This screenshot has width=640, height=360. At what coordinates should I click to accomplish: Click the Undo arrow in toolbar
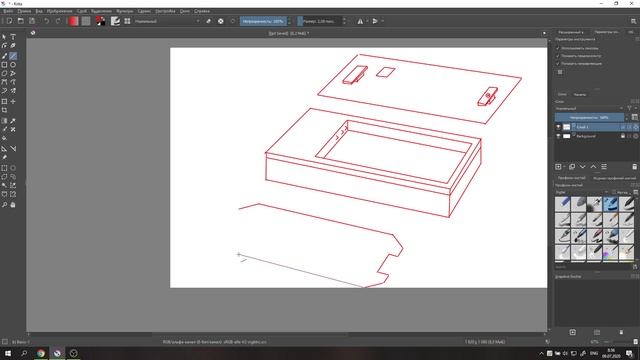coord(47,21)
